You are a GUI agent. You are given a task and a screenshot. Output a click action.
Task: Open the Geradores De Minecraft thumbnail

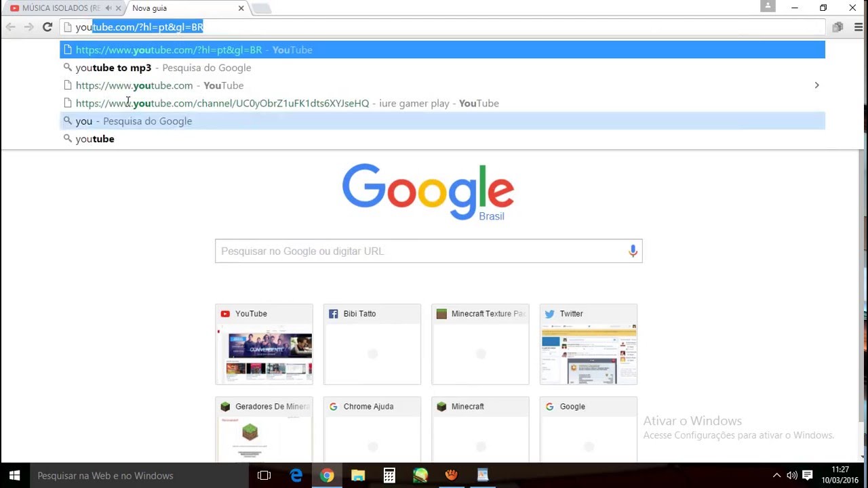[x=264, y=430]
